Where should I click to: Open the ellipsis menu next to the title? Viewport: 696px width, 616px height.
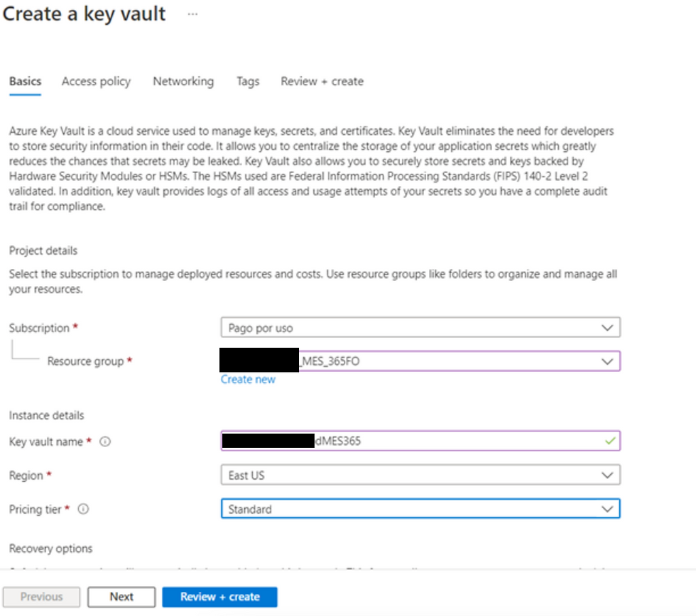pos(192,14)
